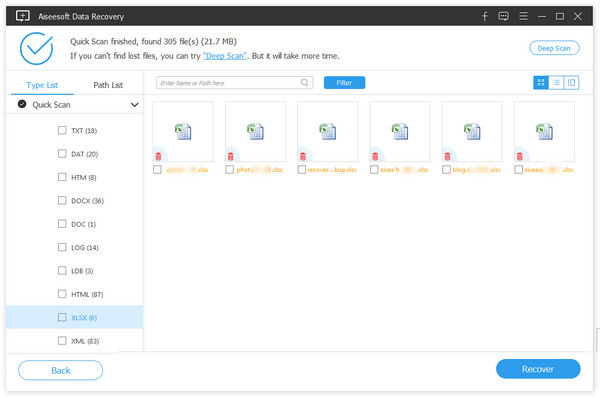600x398 pixels.
Task: Click Excel icon of aisee h xlsx file
Action: (400, 131)
